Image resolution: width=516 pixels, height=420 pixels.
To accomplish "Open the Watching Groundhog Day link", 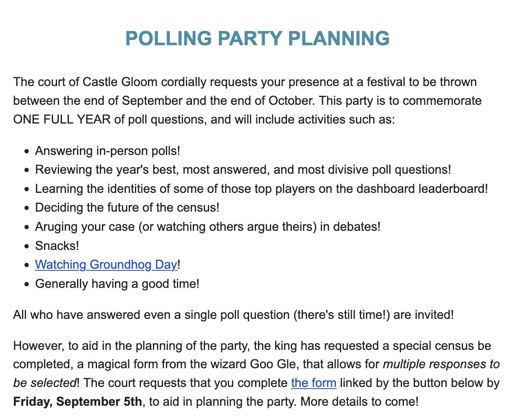I will [106, 265].
